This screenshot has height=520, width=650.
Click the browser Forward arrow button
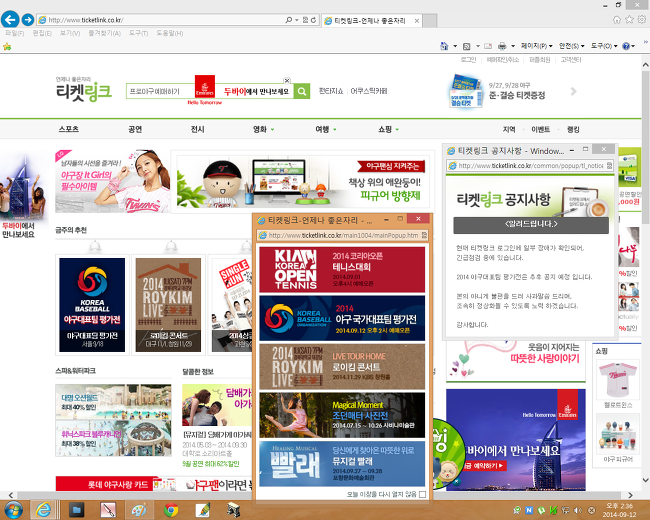click(x=28, y=19)
